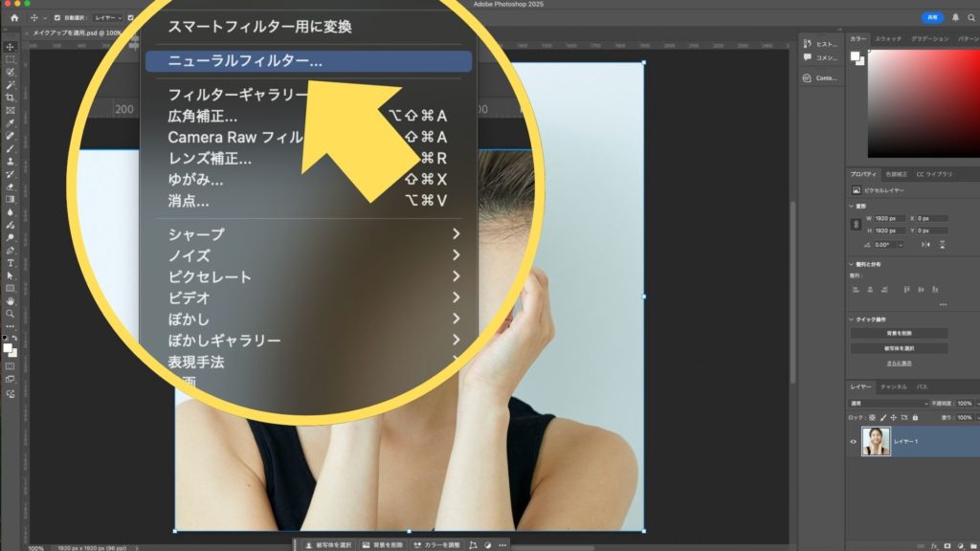Click the blue 共有 share button
Viewport: 980px width, 551px height.
931,17
